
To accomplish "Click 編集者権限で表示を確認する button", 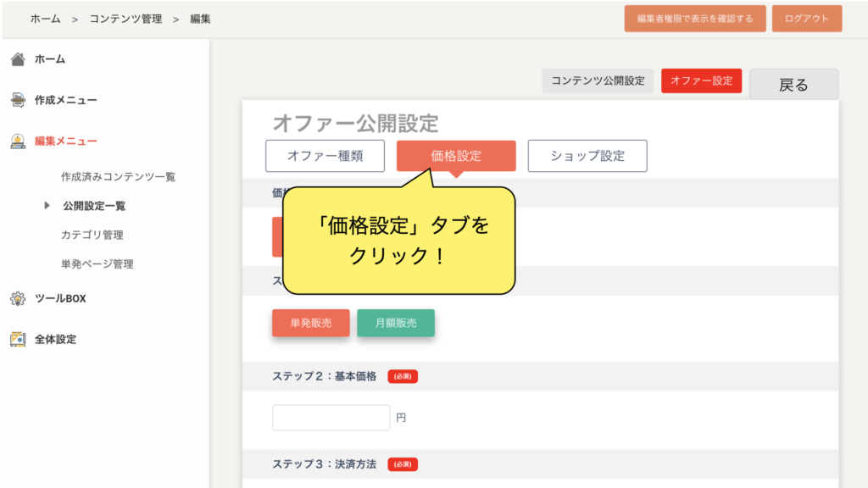I will click(x=694, y=19).
